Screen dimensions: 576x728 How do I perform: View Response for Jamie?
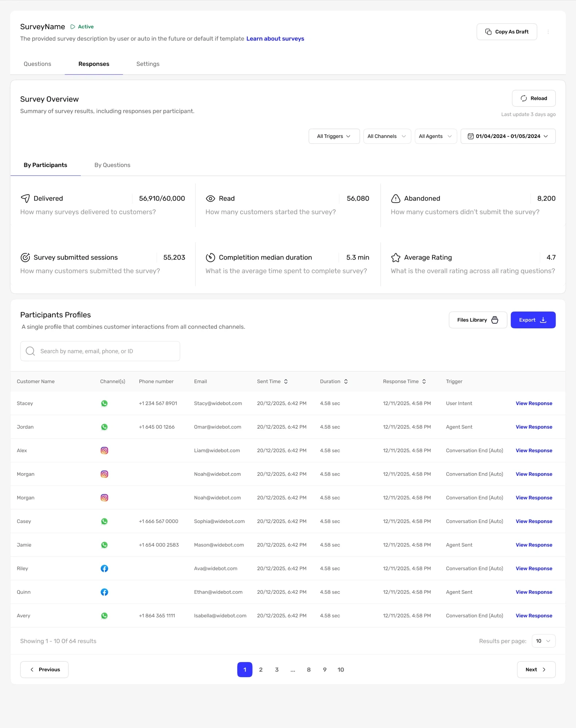tap(534, 545)
